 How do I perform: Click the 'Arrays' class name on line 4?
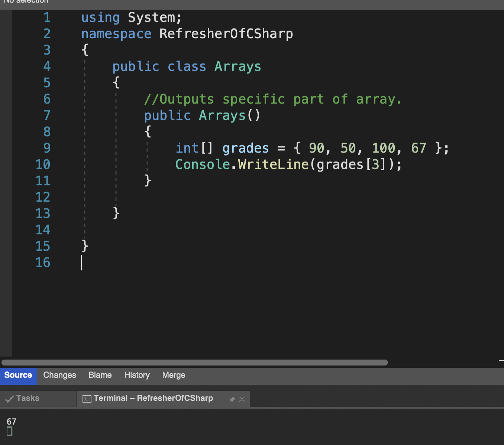click(x=238, y=66)
